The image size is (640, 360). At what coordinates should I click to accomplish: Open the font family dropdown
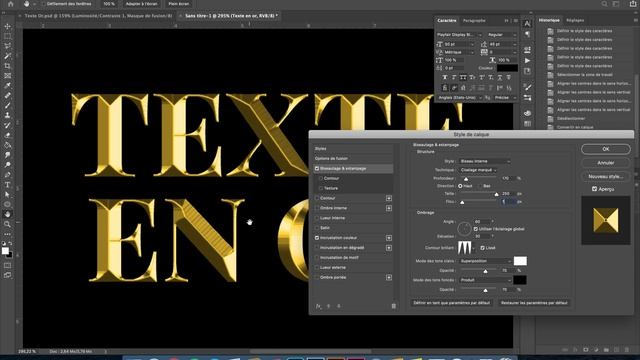coord(459,35)
